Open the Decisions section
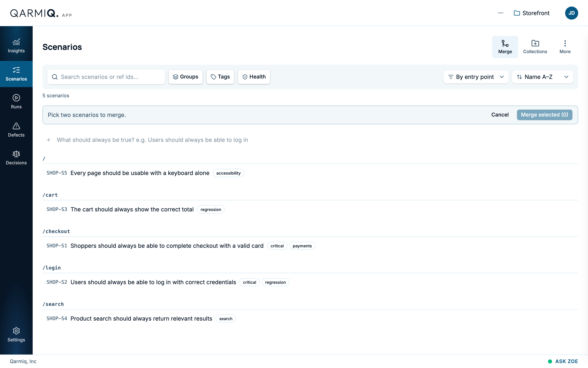The image size is (588, 368). 16,158
